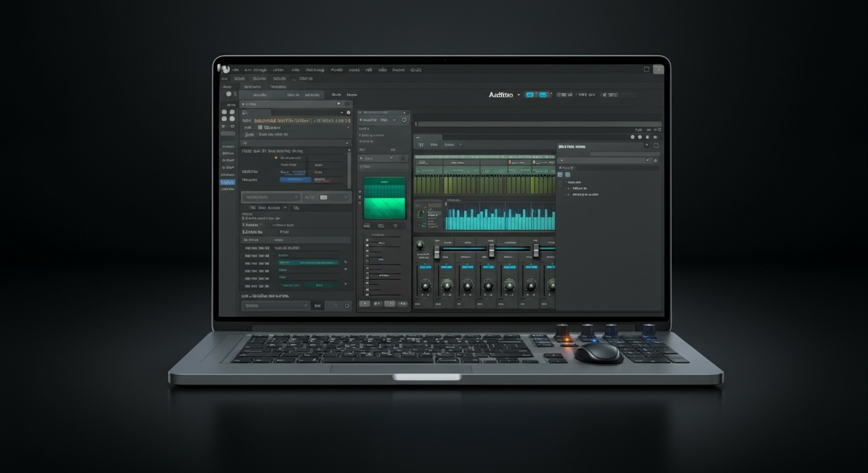Screen dimensions: 868x473
Task: Toggle the highlighted checkbox in the left inspector panel
Action: (260, 127)
